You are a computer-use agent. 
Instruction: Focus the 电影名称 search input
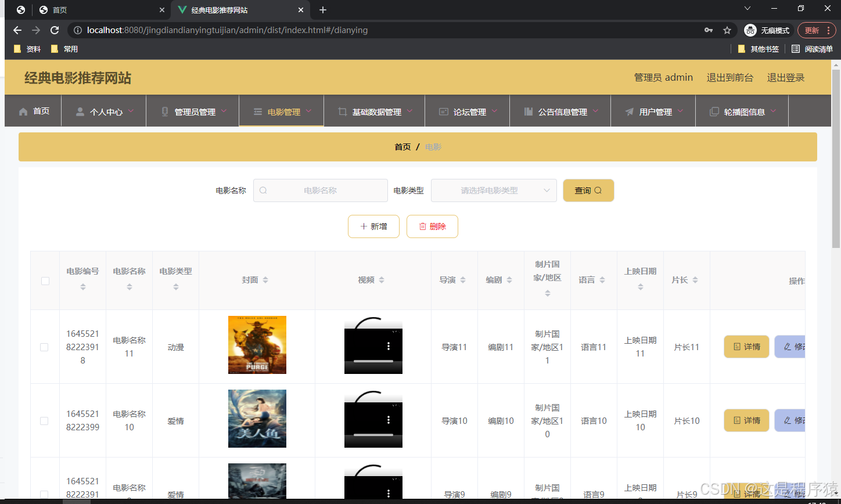(320, 190)
